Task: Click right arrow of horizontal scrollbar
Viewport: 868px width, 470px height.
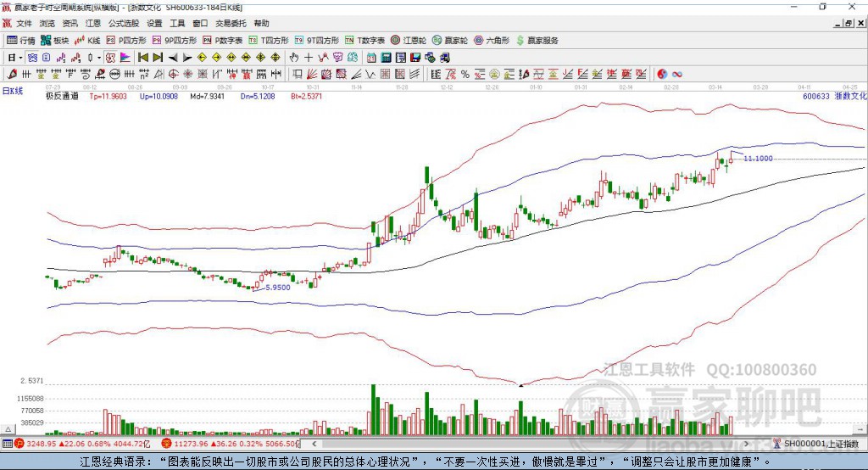Action: pos(746,444)
